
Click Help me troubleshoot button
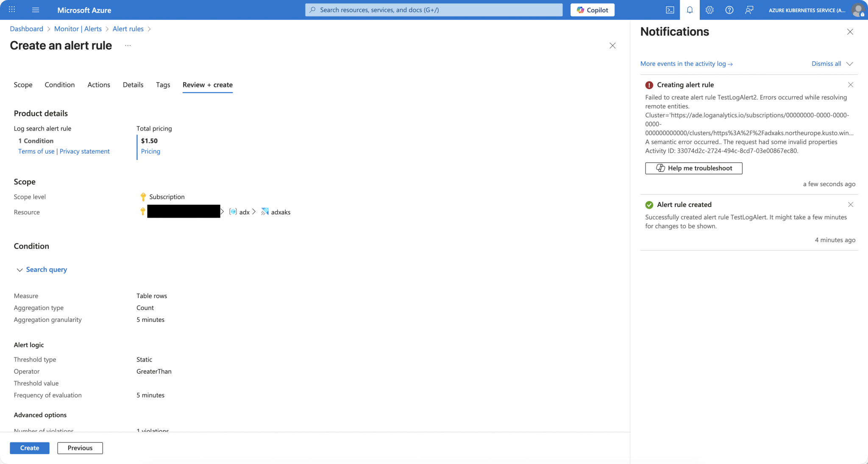[693, 168]
